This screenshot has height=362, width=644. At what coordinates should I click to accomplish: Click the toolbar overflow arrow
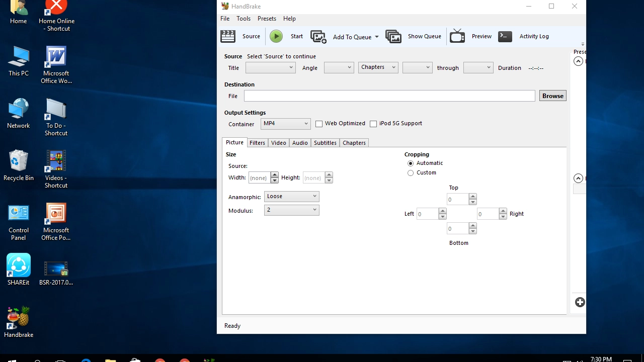coord(583,44)
